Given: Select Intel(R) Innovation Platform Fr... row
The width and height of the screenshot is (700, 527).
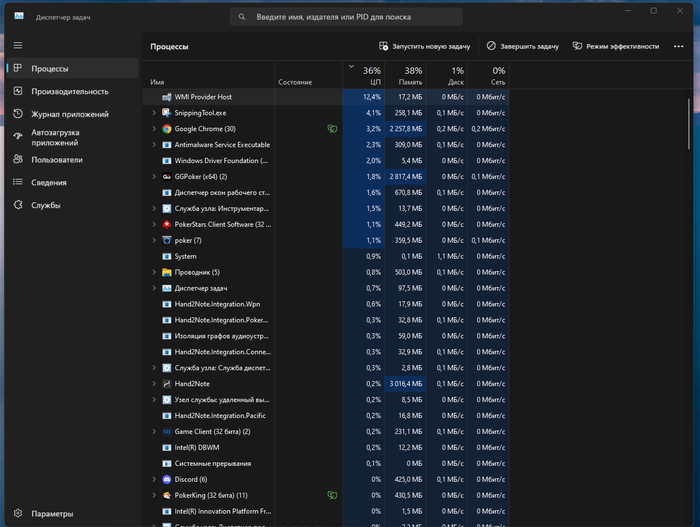Looking at the screenshot, I should click(325, 511).
